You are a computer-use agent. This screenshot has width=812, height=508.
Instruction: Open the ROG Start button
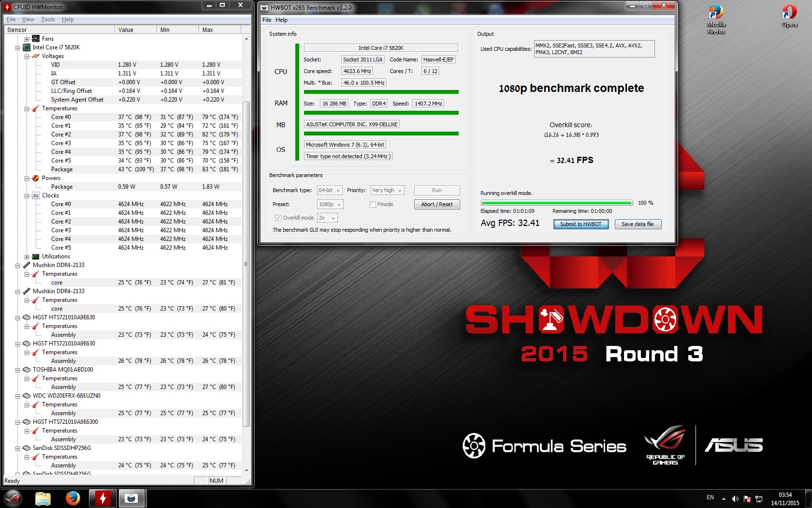(13, 498)
